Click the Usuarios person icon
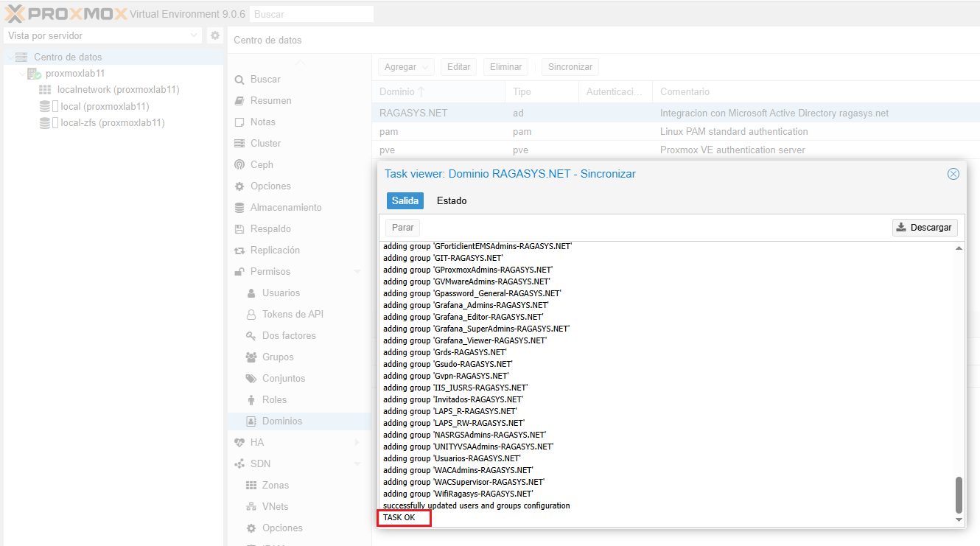The height and width of the screenshot is (546, 980). point(251,293)
